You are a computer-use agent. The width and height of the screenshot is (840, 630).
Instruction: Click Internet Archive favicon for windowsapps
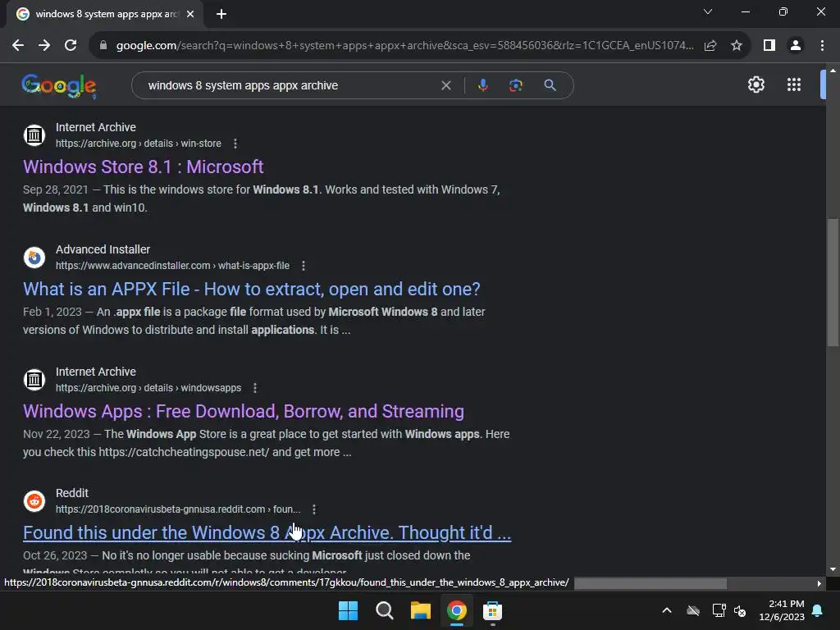[34, 379]
